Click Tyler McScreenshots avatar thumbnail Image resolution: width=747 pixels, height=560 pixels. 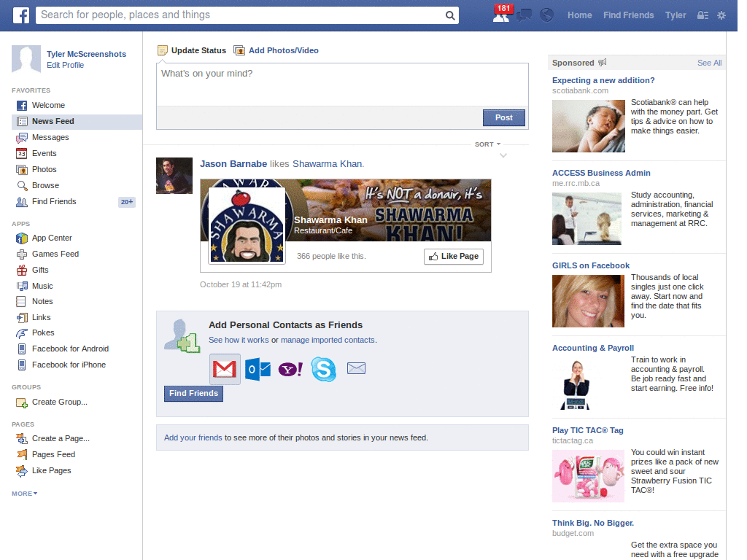26,59
